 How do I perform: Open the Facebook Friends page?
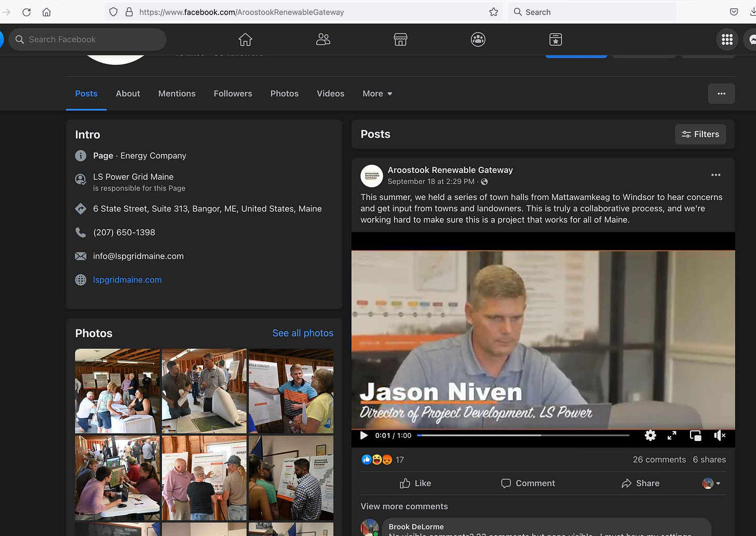tap(323, 39)
